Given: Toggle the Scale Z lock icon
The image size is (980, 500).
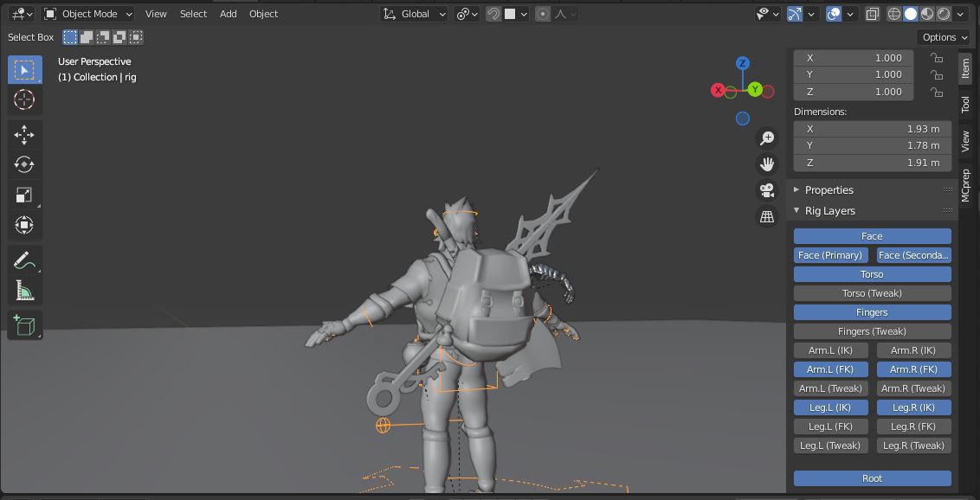Looking at the screenshot, I should pos(936,92).
